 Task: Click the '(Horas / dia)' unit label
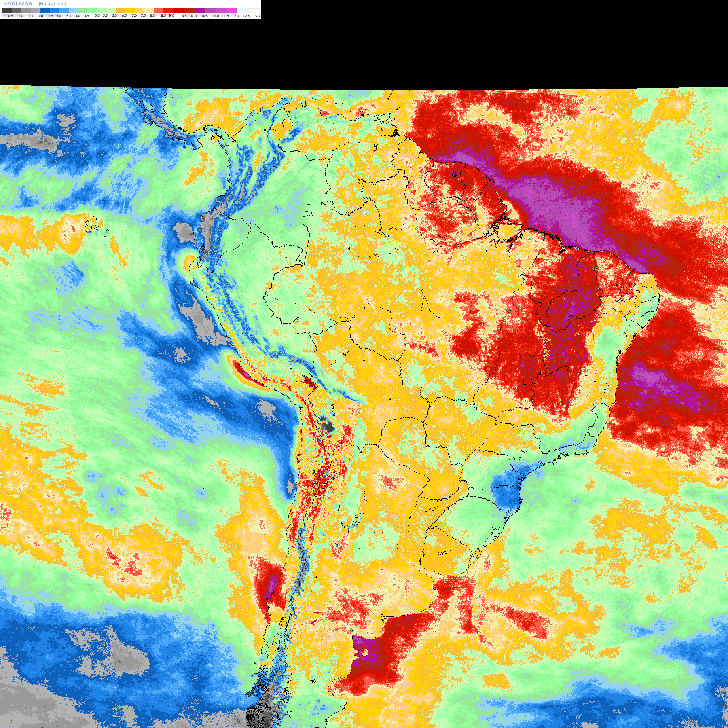tap(52, 4)
